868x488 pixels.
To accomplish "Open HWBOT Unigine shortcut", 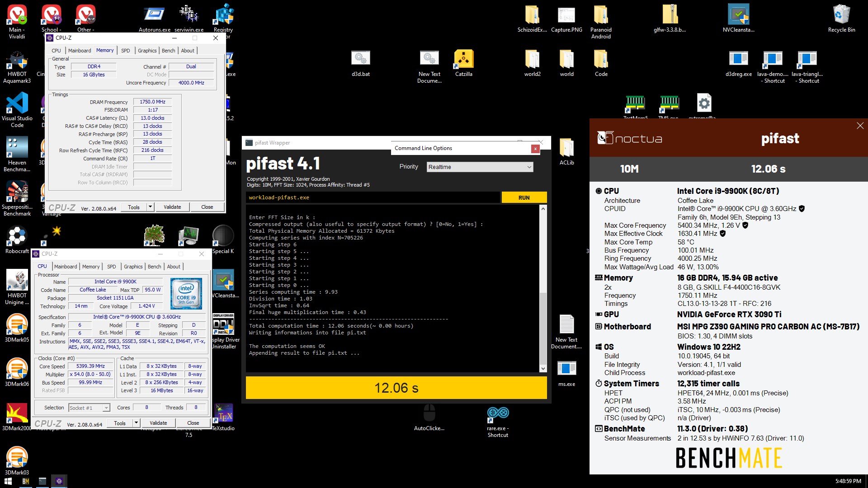I will click(x=17, y=287).
